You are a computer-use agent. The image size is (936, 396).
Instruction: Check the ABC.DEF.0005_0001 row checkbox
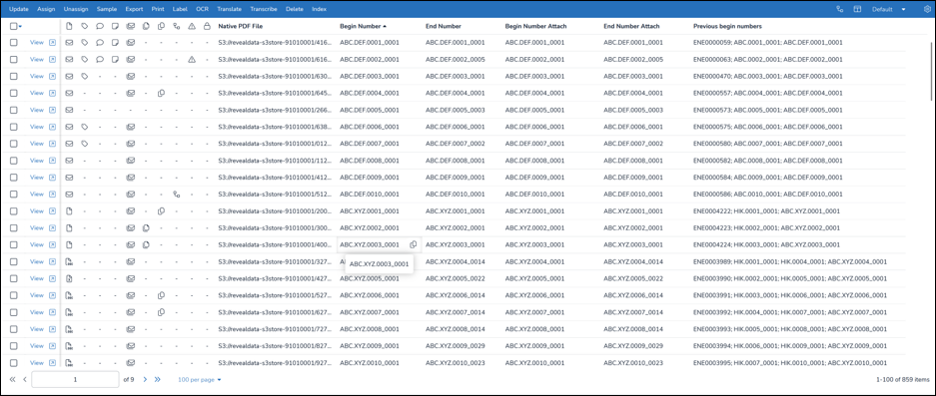pos(13,110)
